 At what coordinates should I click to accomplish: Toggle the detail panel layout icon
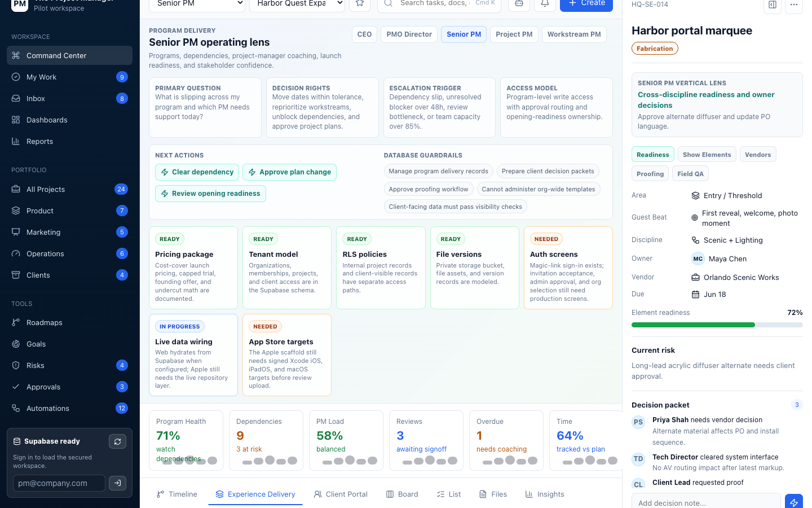point(773,5)
